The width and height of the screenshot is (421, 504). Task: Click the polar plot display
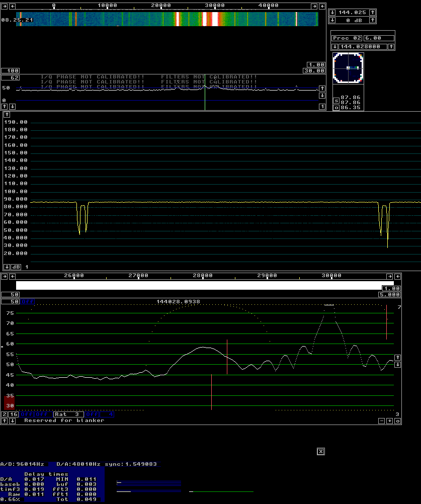click(x=348, y=68)
